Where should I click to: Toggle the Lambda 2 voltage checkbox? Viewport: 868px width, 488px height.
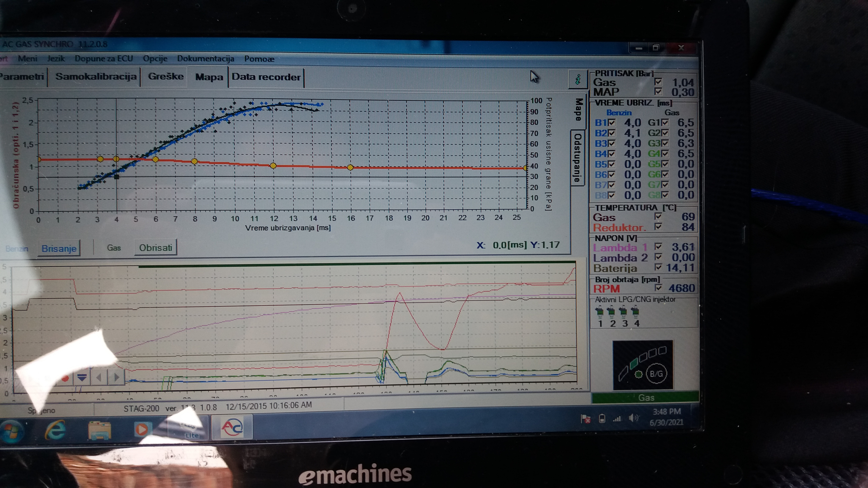coord(658,257)
